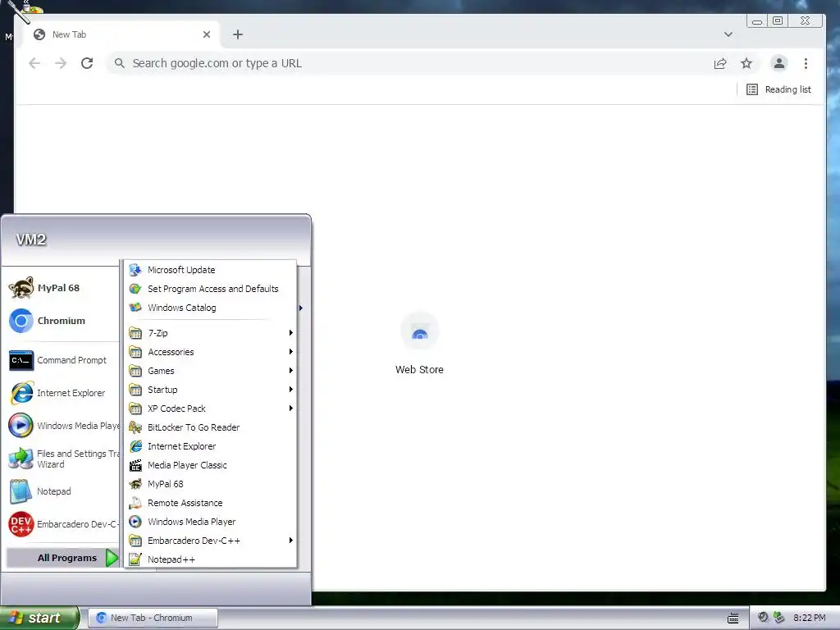Click the Windows Start button

39,618
